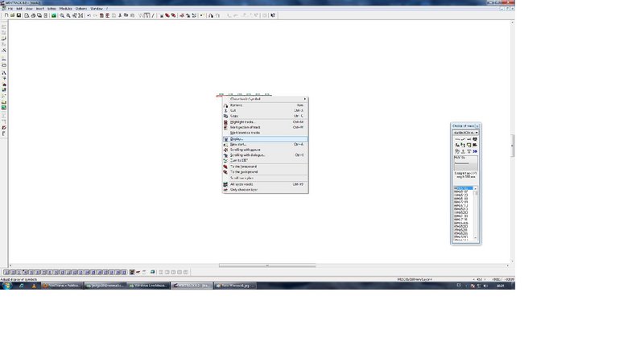Click the help pointer icon at toolbar end
The height and width of the screenshot is (362, 644).
point(273,15)
